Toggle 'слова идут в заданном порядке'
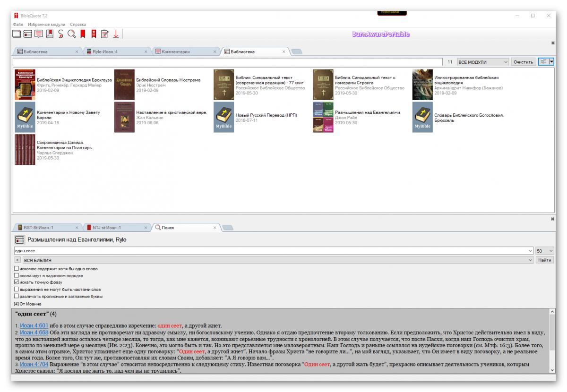The height and width of the screenshot is (392, 567). point(17,275)
